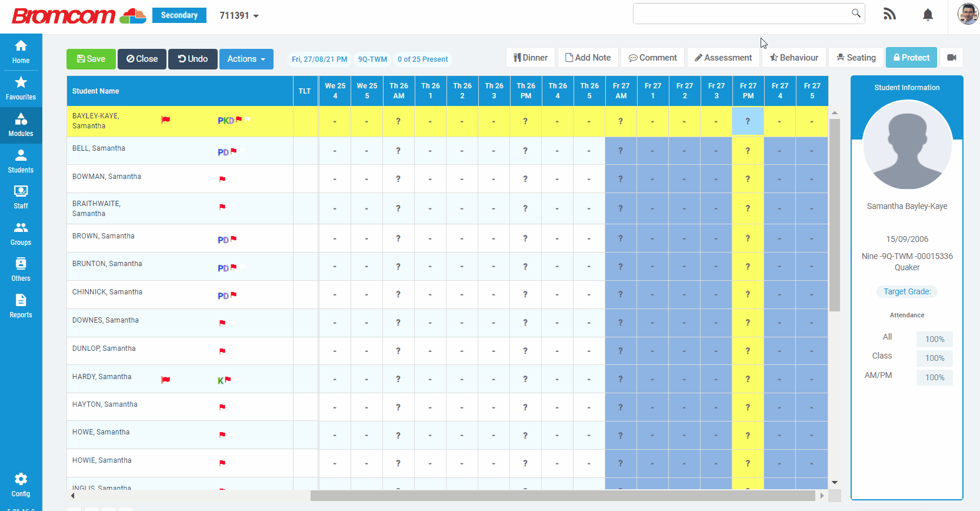
Task: Select the Th 26 AM mark for Bell
Action: [x=398, y=151]
